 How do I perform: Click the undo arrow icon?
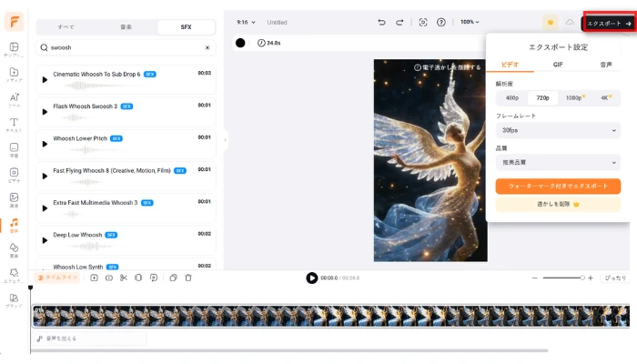click(x=381, y=22)
